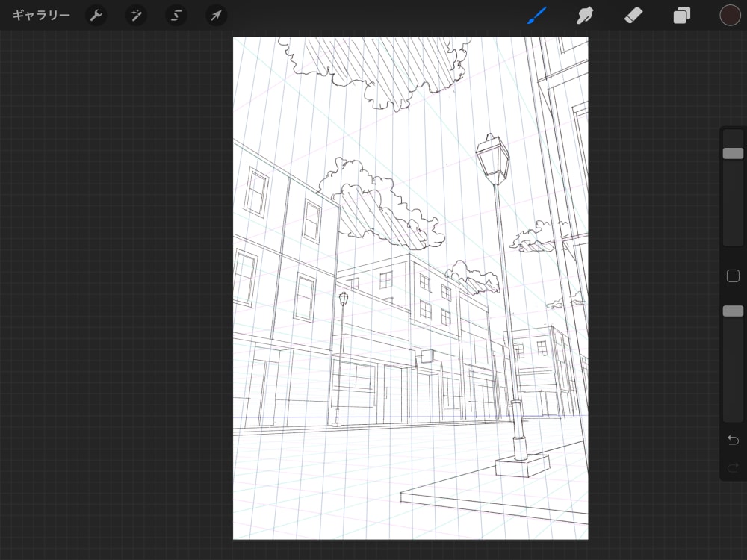
Task: Open the active color picker
Action: coord(731,15)
